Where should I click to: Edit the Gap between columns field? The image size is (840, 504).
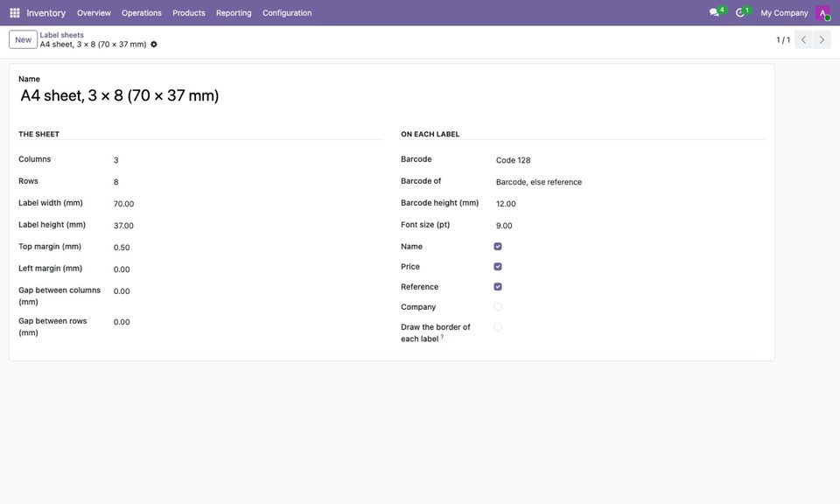[248, 291]
